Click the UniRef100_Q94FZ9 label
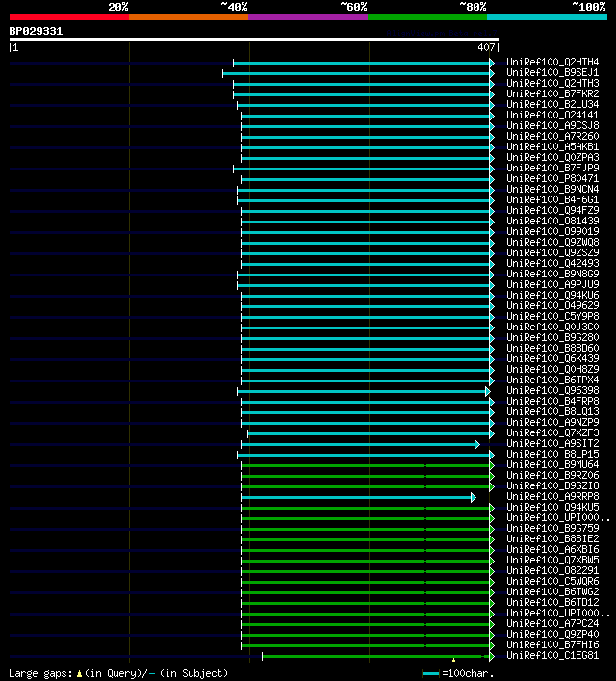This screenshot has width=616, height=681. [552, 210]
